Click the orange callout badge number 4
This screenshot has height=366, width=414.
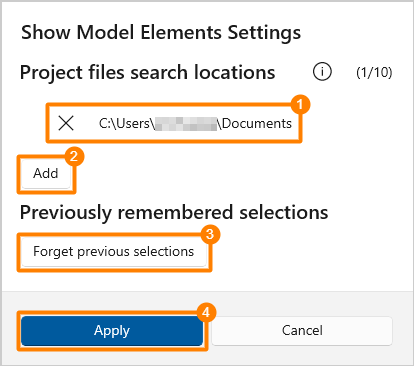click(x=206, y=312)
